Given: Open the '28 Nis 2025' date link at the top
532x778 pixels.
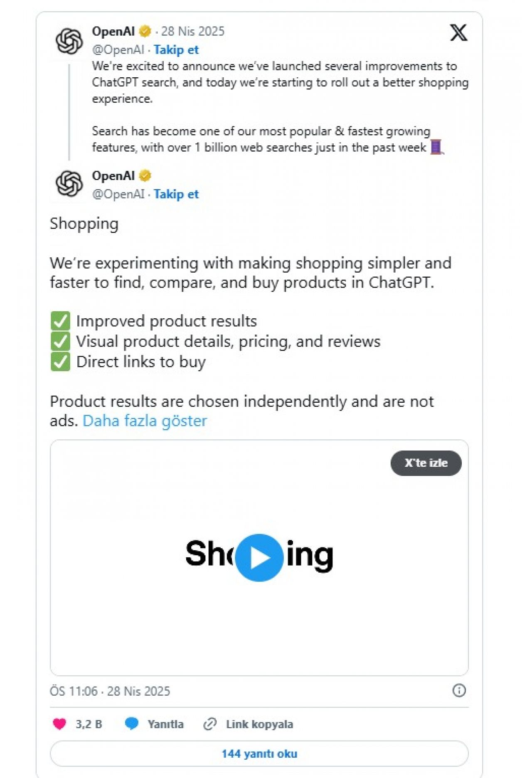Looking at the screenshot, I should 192,31.
